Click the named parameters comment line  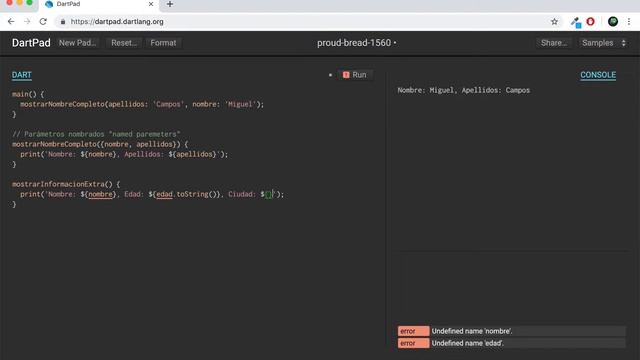[x=96, y=134]
